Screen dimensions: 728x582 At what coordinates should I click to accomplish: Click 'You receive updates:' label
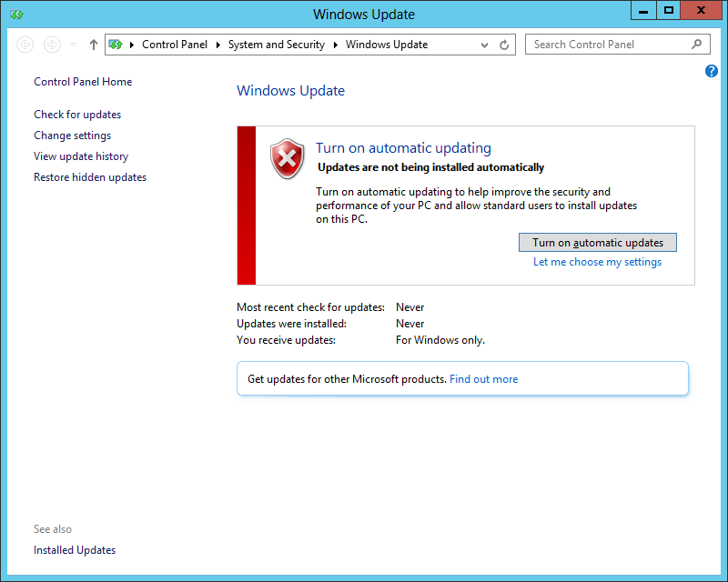click(x=286, y=340)
